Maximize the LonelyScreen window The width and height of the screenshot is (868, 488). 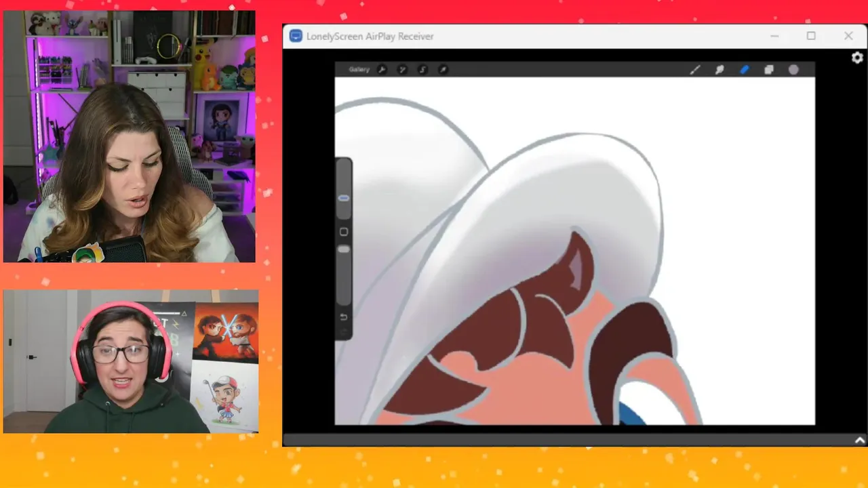pos(811,36)
